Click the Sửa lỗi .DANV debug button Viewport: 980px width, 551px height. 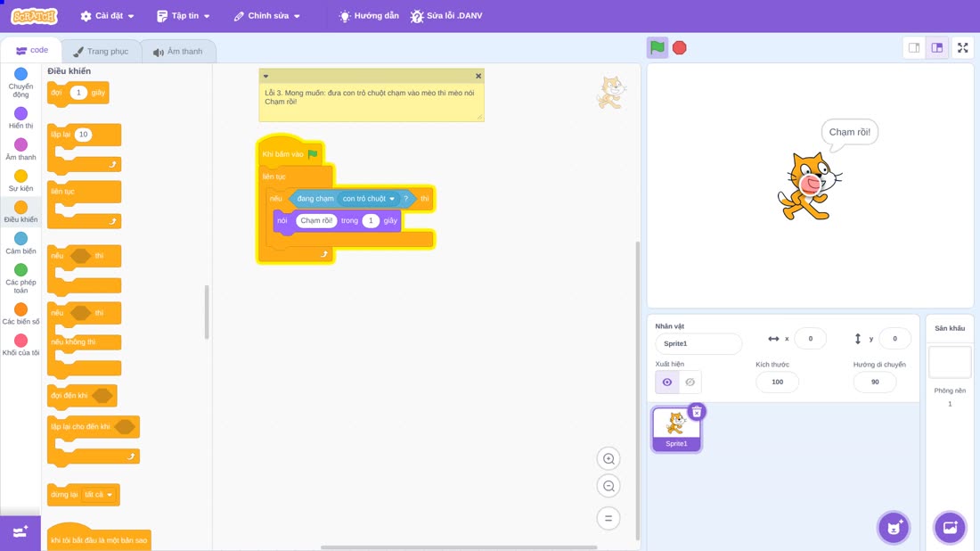[446, 16]
